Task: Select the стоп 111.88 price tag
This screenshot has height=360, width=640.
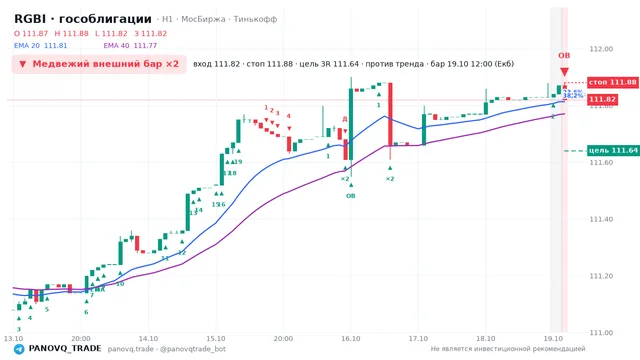Action: (x=612, y=82)
